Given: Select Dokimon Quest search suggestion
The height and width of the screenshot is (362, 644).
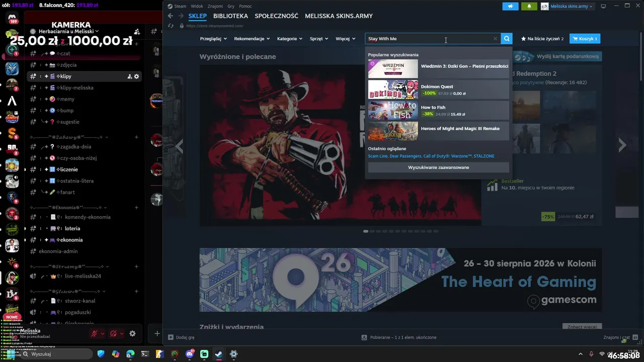Looking at the screenshot, I should 439,89.
